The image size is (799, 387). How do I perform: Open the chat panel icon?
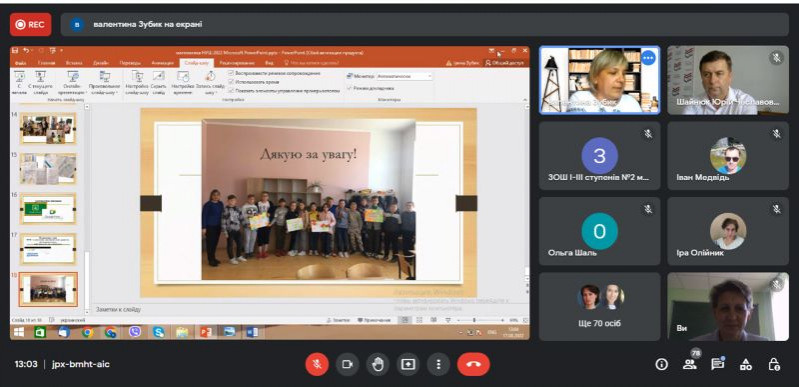click(717, 364)
